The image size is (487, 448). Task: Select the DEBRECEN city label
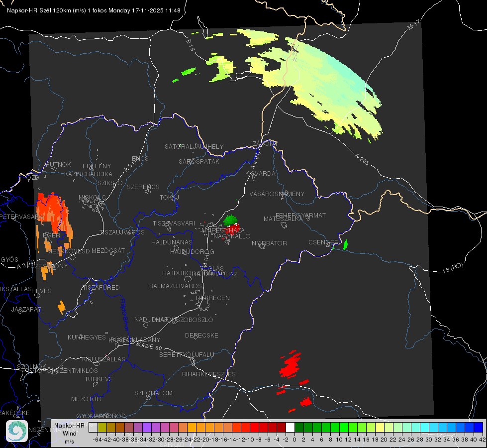pyautogui.click(x=213, y=298)
